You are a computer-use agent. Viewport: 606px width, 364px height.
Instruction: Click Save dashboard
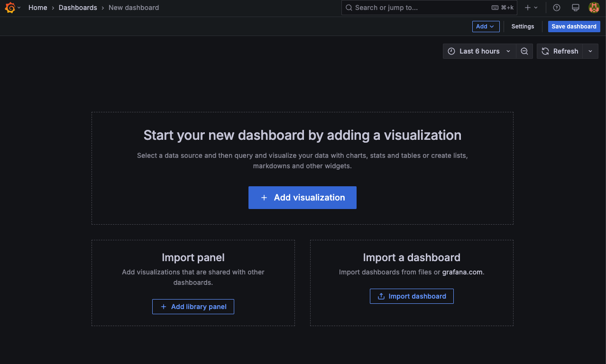click(x=574, y=27)
